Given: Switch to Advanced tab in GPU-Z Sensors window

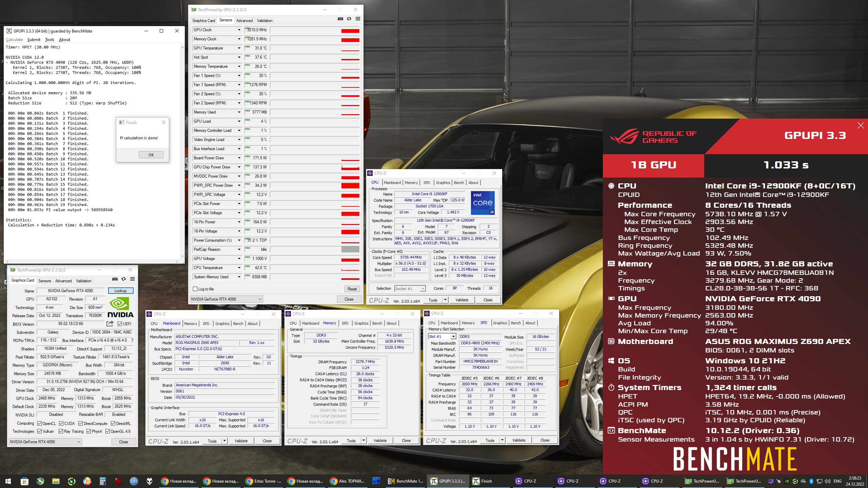Looking at the screenshot, I should [x=244, y=21].
